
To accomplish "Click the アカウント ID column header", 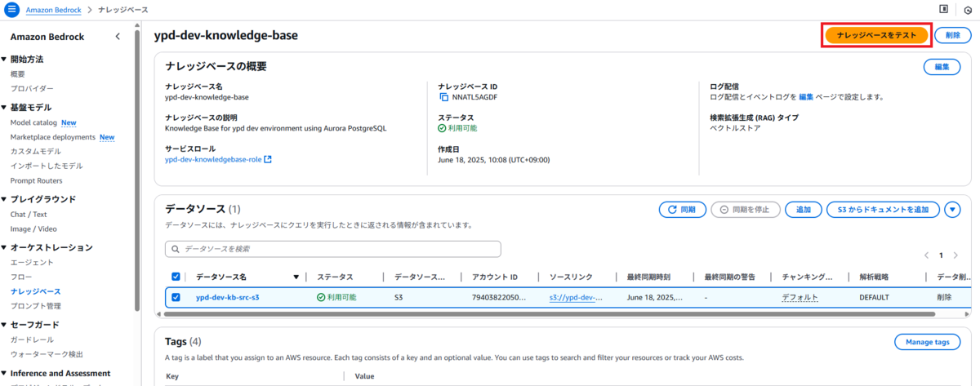I will 495,277.
